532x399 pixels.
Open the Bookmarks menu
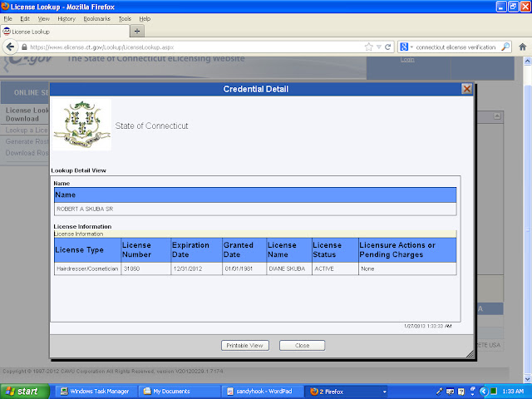(97, 18)
